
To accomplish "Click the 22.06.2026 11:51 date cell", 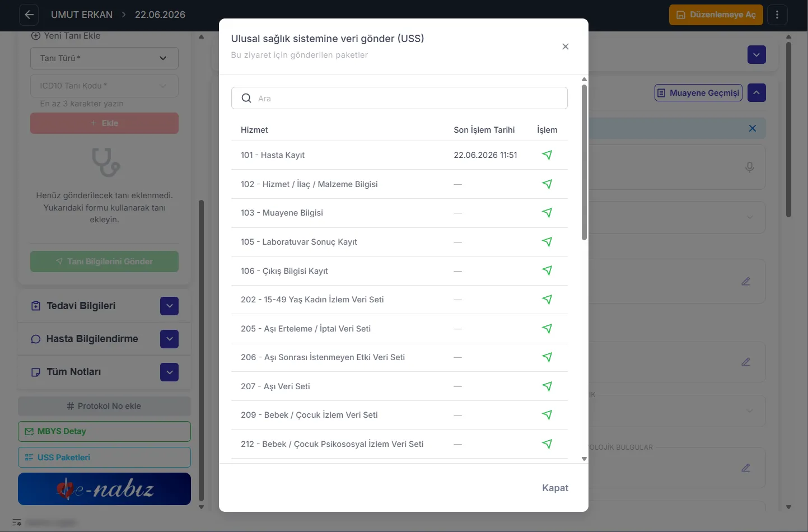I will (485, 155).
